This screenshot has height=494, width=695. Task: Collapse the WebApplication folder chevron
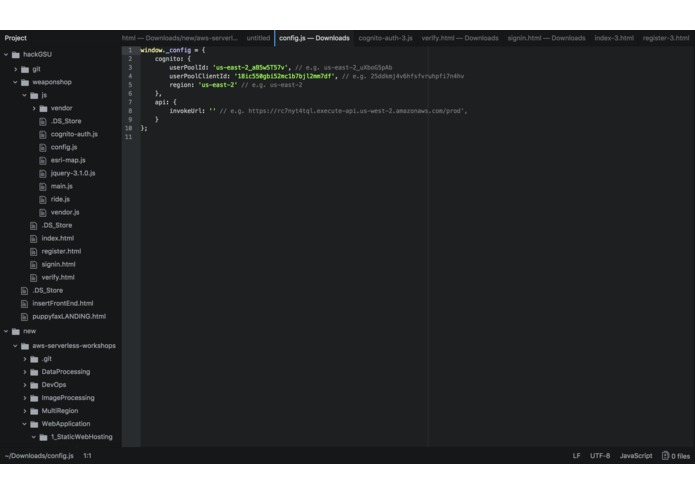tap(25, 424)
